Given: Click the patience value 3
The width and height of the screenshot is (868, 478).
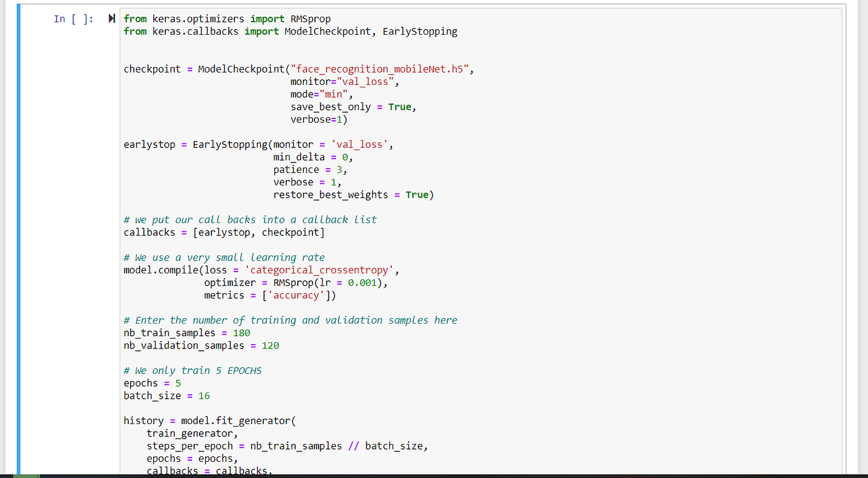Looking at the screenshot, I should click(339, 169).
